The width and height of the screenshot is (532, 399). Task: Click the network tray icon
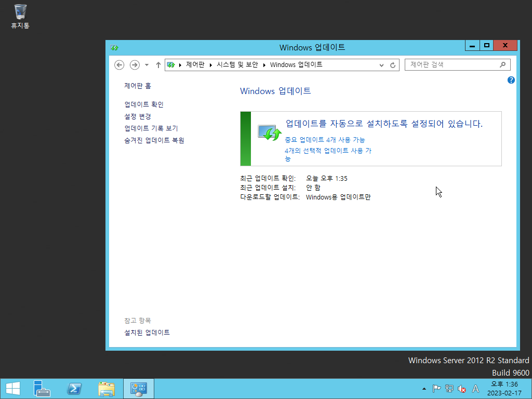(x=449, y=389)
